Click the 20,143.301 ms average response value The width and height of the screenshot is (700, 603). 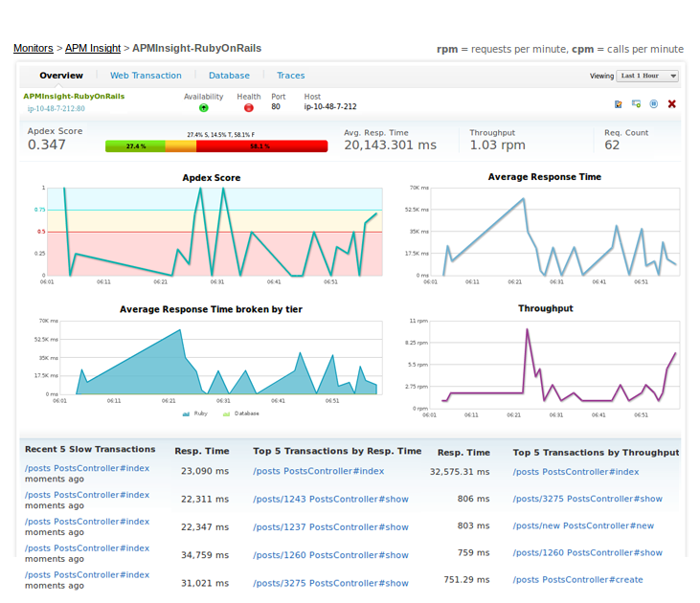(x=390, y=145)
